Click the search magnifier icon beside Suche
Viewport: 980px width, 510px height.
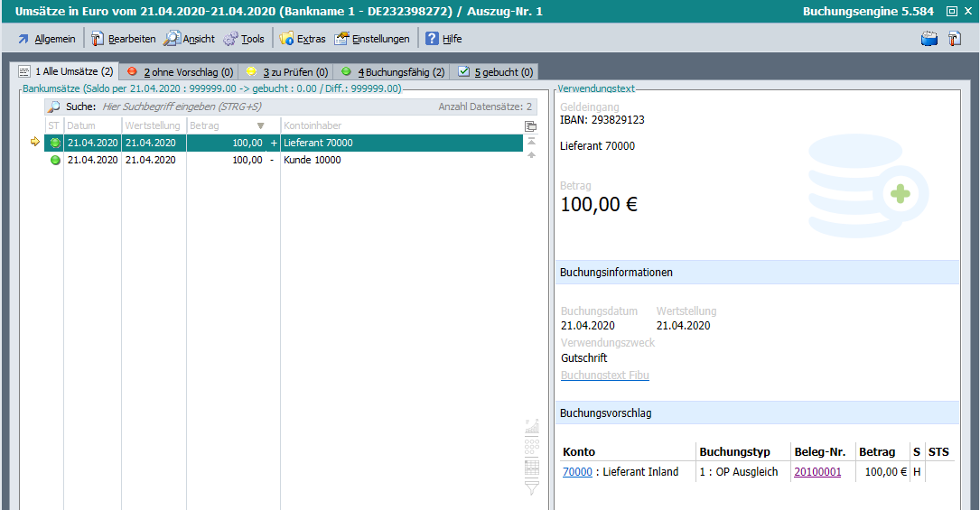[54, 107]
